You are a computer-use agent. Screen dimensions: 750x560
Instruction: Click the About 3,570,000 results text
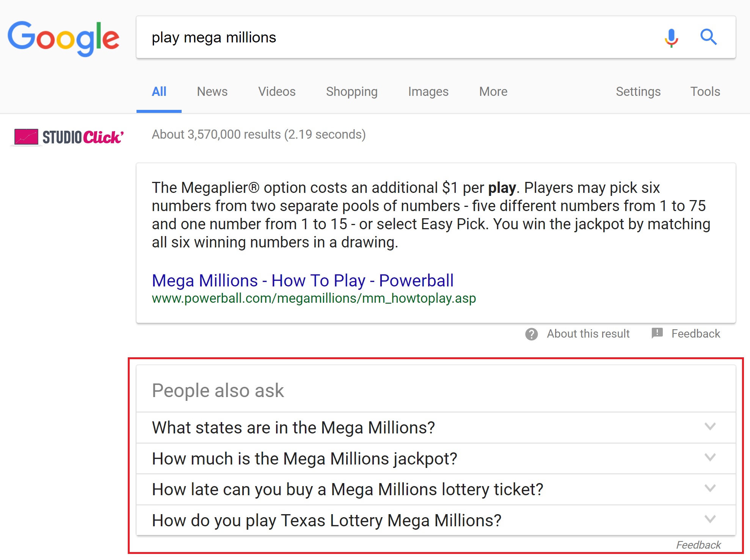click(x=259, y=135)
